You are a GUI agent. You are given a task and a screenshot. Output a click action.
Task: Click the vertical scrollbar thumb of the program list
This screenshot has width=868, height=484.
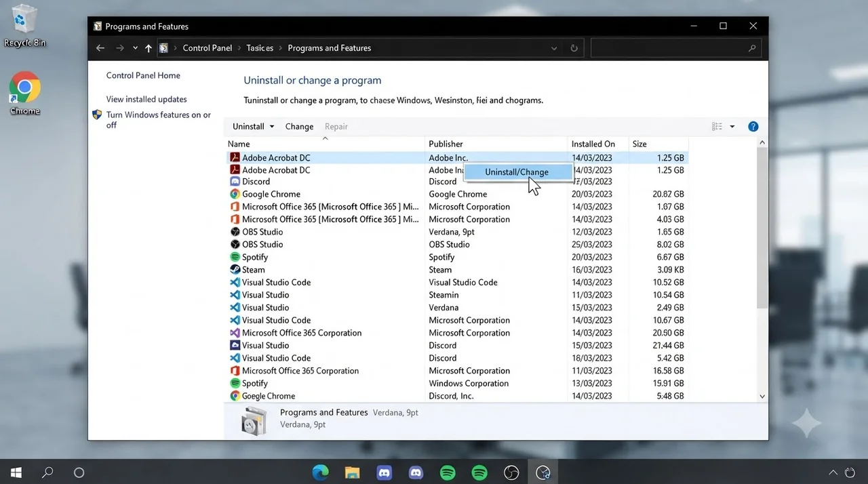point(762,227)
